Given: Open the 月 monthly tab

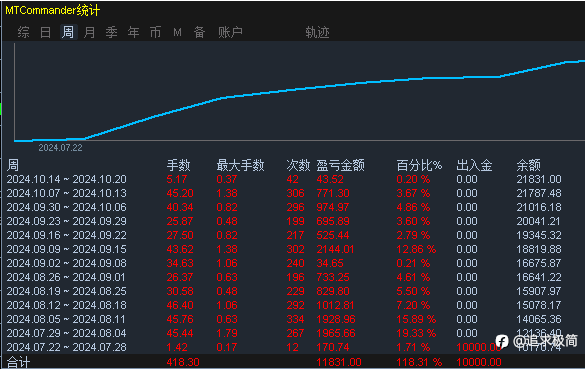Looking at the screenshot, I should 90,32.
